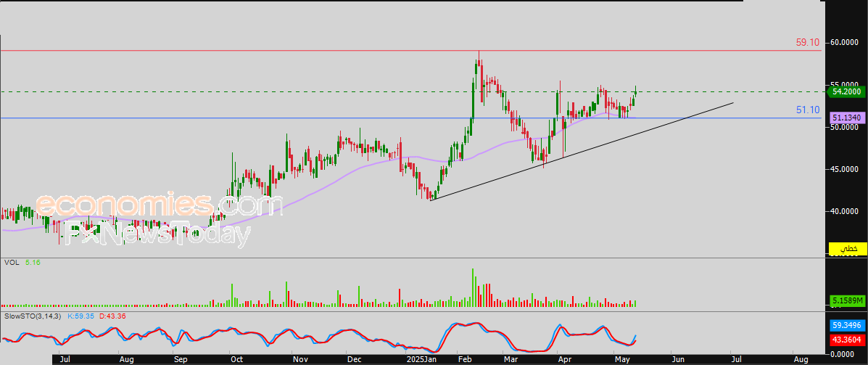
Task: Click the Apr label on time axis
Action: 565,359
